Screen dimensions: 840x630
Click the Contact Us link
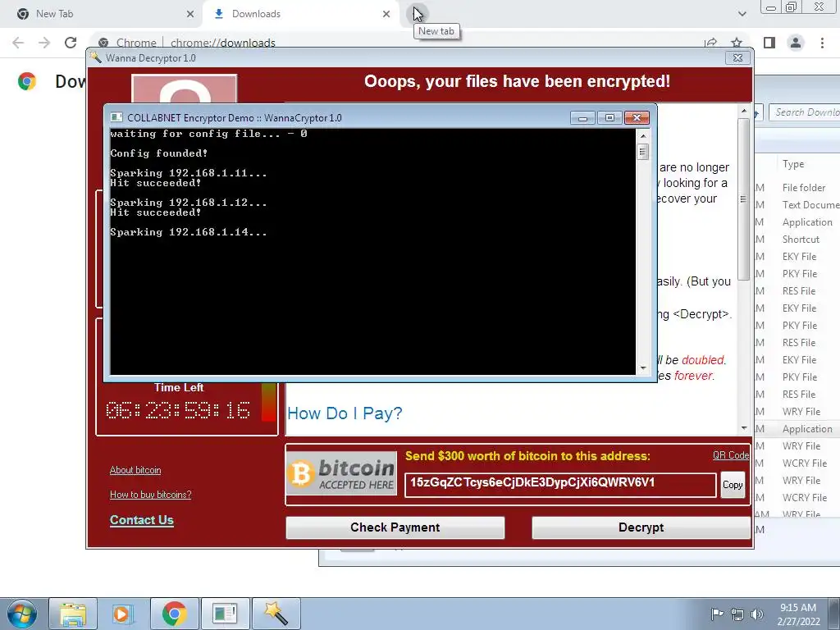click(x=141, y=520)
